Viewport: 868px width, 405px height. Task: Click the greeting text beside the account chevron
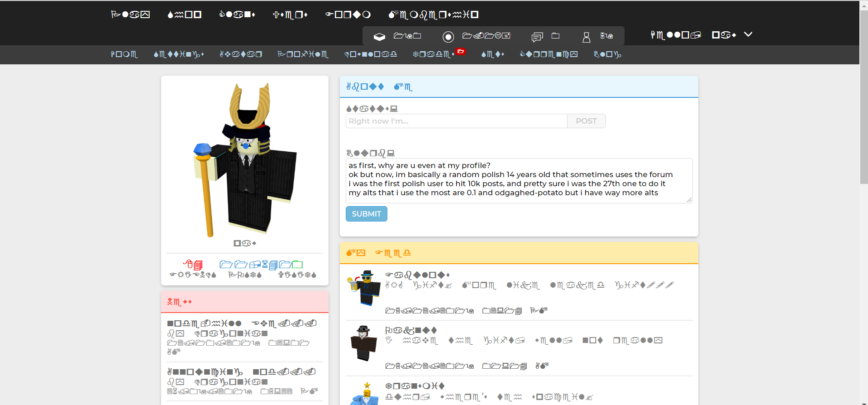[x=693, y=35]
